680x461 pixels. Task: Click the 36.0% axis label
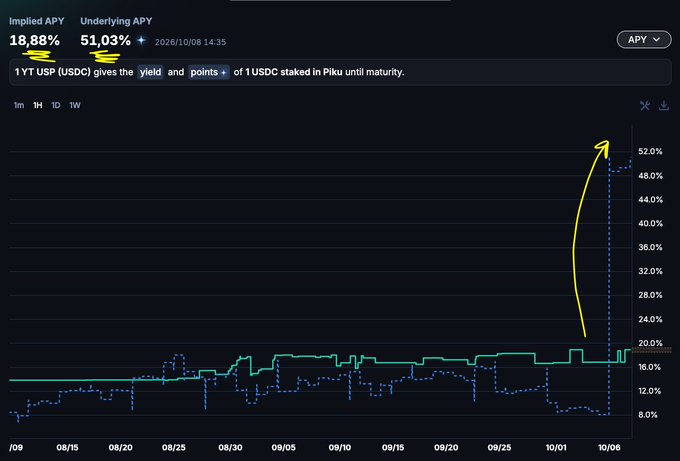[650, 247]
